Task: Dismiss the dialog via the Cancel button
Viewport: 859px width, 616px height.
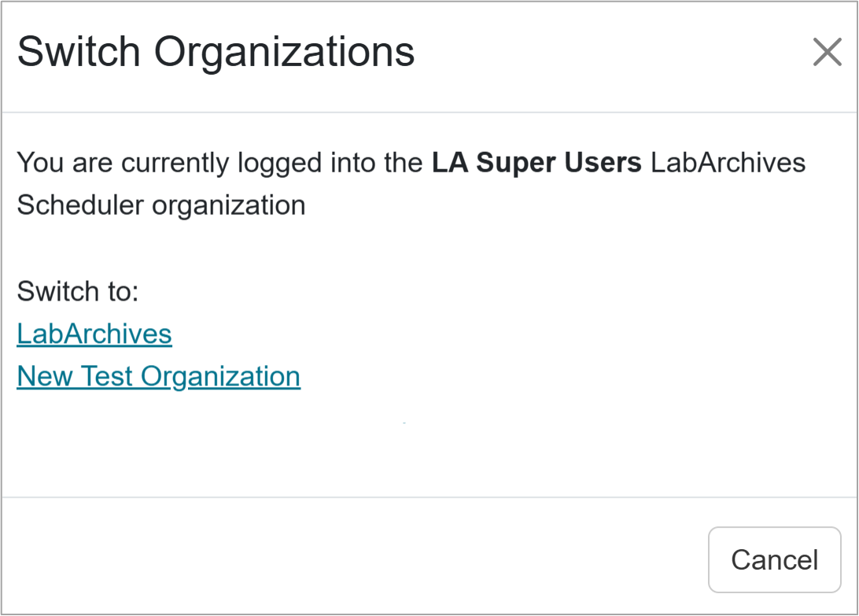Action: click(x=774, y=559)
